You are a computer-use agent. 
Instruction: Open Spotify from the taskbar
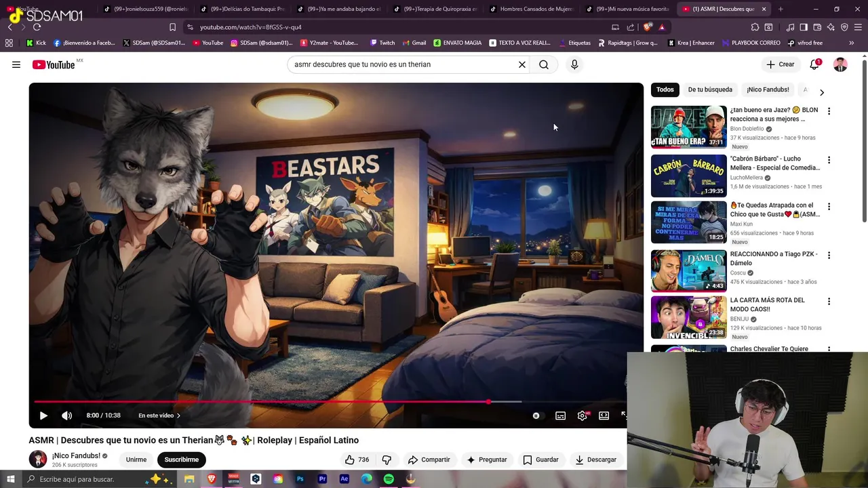click(389, 479)
